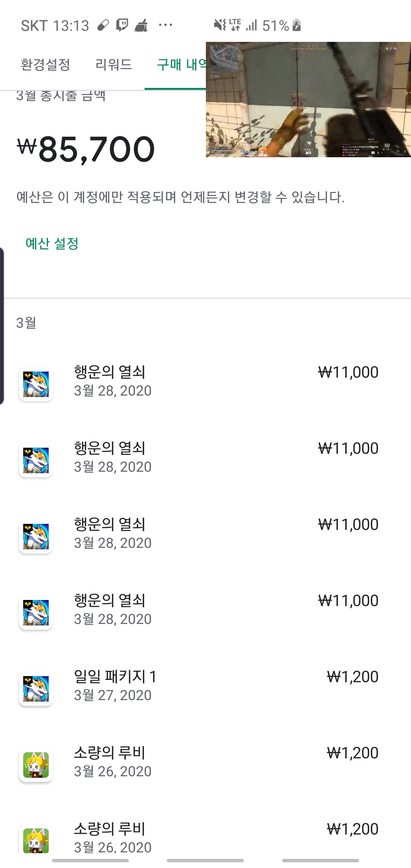This screenshot has width=411, height=868.
Task: Tap the edge panel handle on the left side
Action: 2,326
